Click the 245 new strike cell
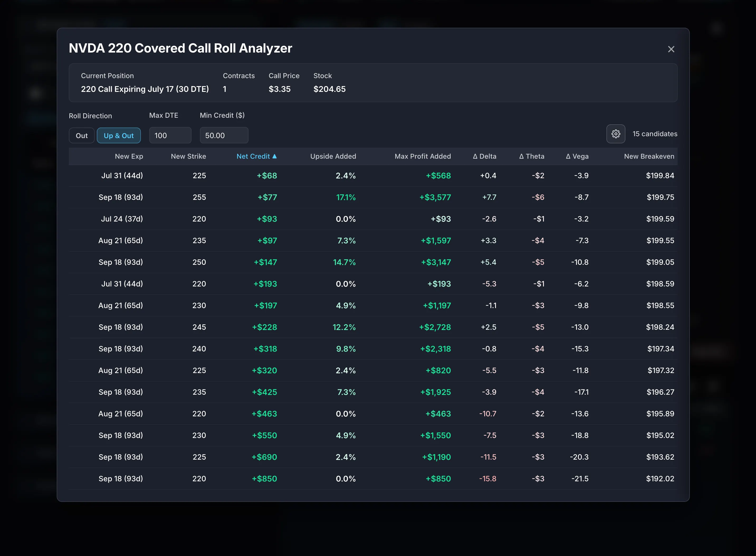Viewport: 756px width, 556px height. [199, 327]
